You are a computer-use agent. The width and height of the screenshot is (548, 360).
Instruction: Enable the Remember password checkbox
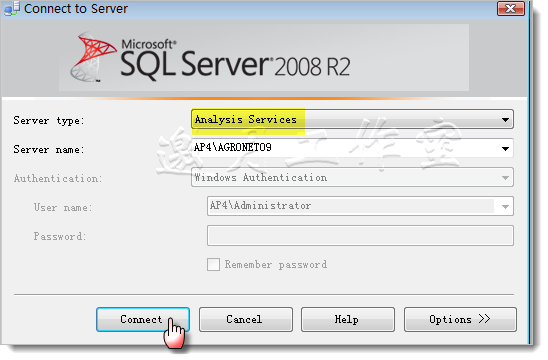pyautogui.click(x=213, y=265)
